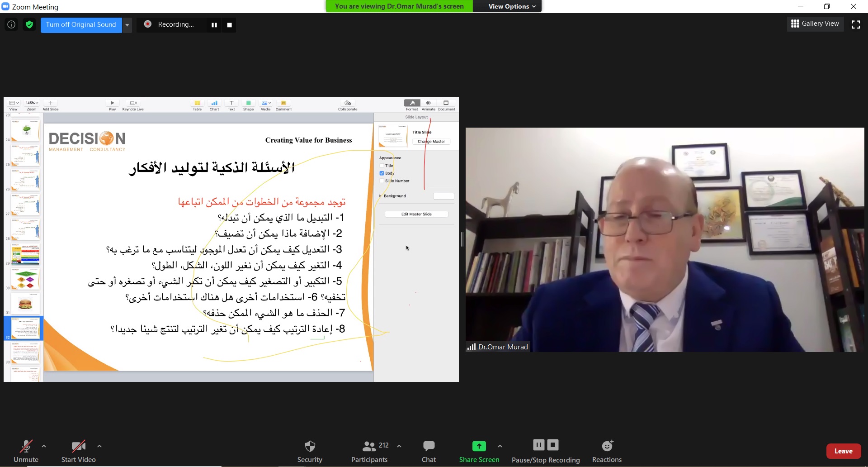This screenshot has width=868, height=467.
Task: Expand video options arrow beside Start Video
Action: pos(99,446)
